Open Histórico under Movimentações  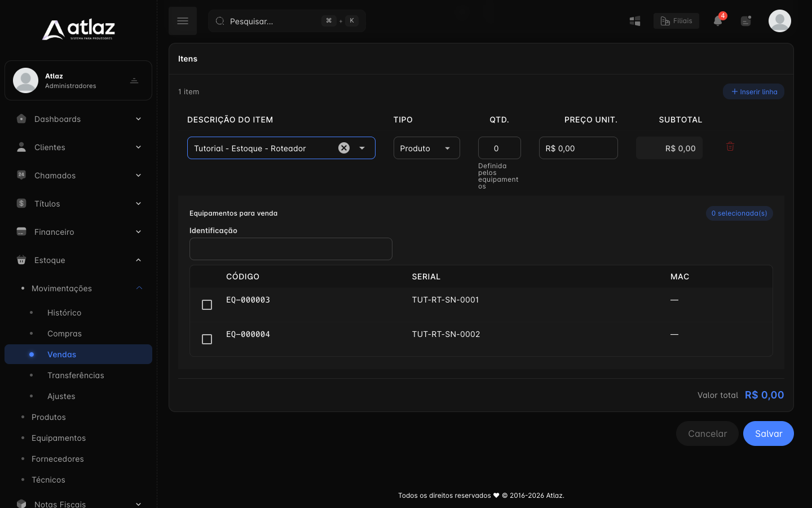tap(64, 313)
